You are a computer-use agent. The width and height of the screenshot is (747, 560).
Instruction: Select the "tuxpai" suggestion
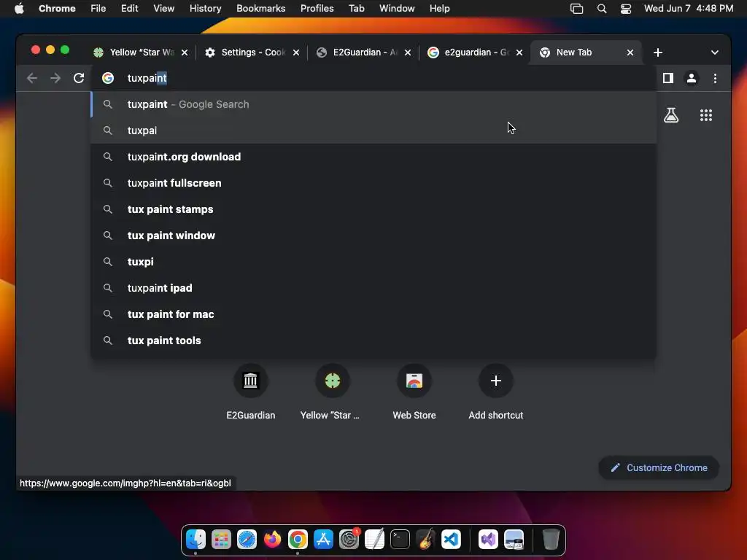pyautogui.click(x=374, y=131)
